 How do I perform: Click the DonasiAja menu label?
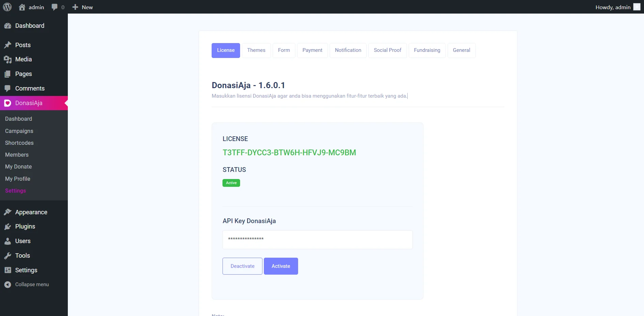click(29, 103)
